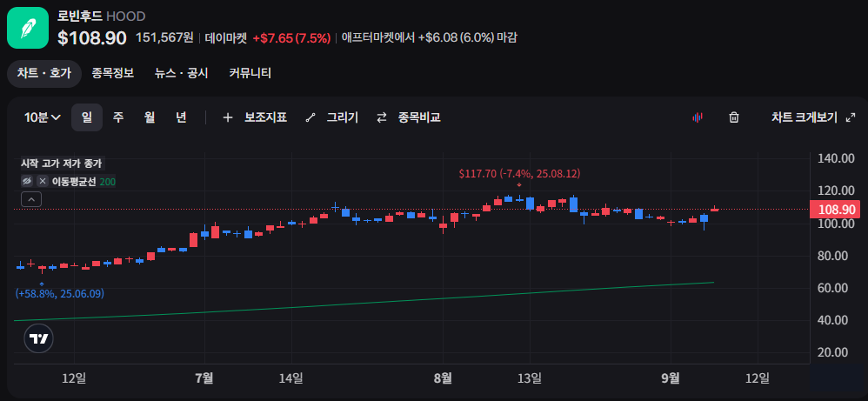
Task: Switch to the 차트 · 호가 tab
Action: [x=44, y=73]
